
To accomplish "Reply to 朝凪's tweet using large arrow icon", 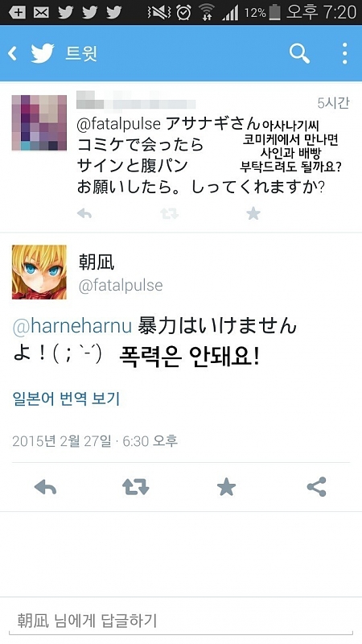I will 45,487.
